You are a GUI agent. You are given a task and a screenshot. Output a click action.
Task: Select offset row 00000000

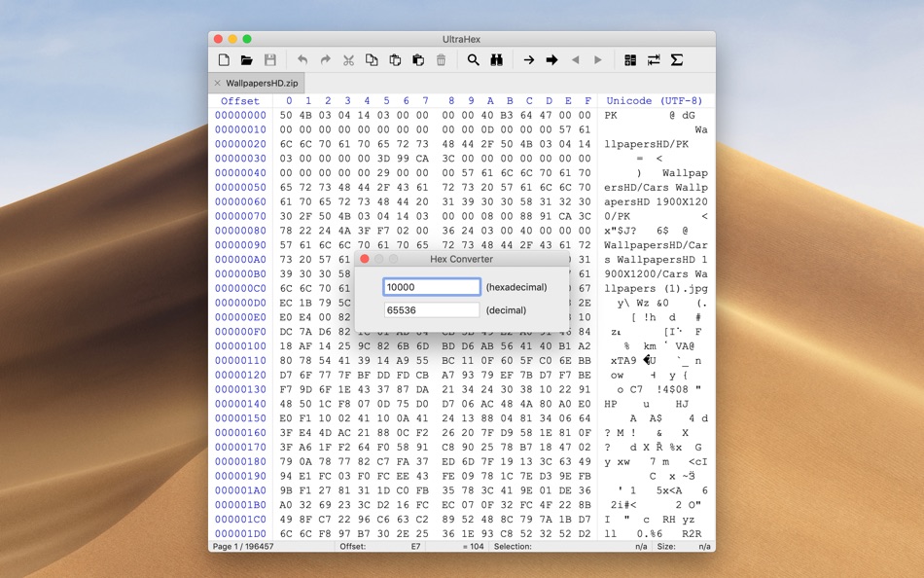click(240, 116)
